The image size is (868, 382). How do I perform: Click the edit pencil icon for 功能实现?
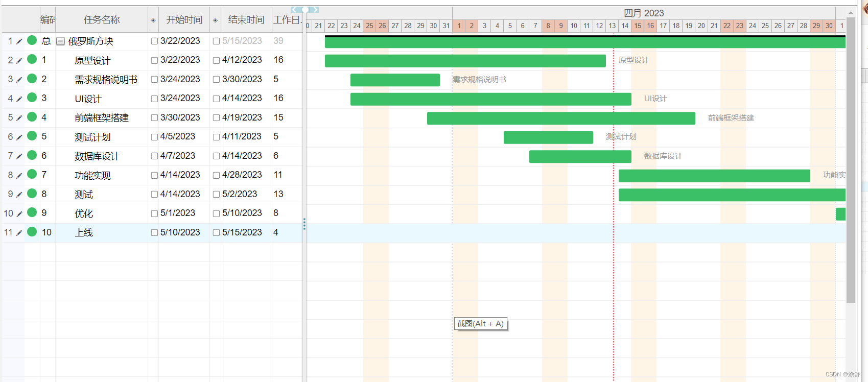pos(19,176)
